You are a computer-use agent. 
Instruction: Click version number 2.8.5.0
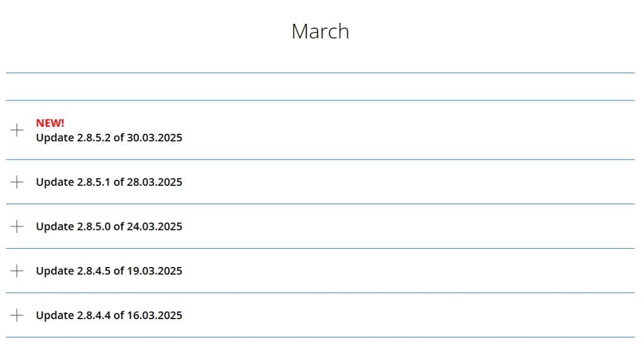(94, 226)
